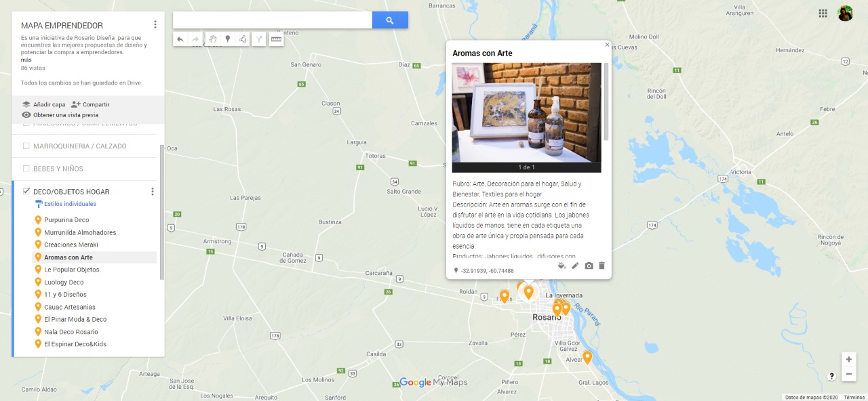Viewport: 868px width, 401px height.
Task: Uncheck the DECO/OBJETOS HOGAR layer checkbox
Action: (26, 191)
